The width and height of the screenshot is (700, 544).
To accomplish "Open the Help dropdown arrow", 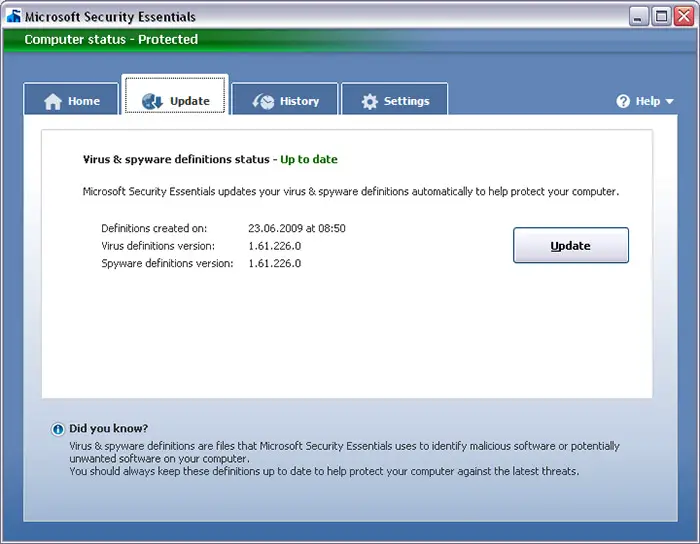I will (x=669, y=101).
